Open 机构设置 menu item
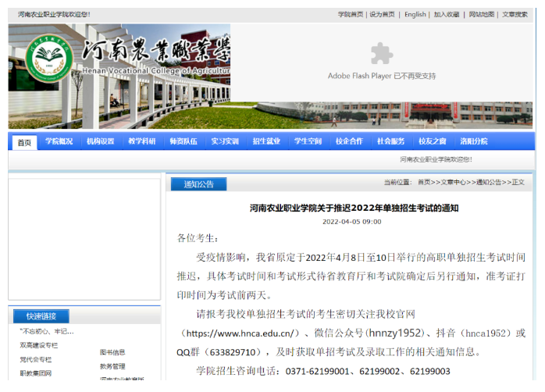The width and height of the screenshot is (545, 392). point(100,141)
